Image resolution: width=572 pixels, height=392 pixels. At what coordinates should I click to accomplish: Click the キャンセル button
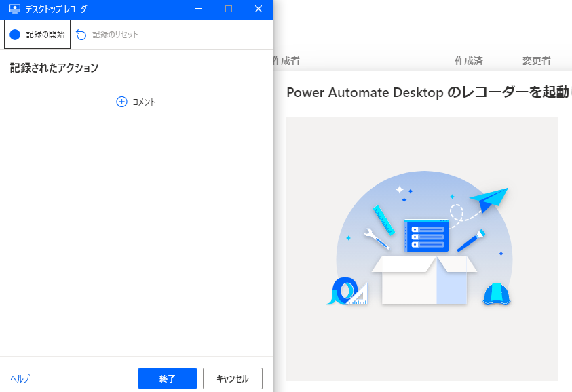tap(232, 378)
